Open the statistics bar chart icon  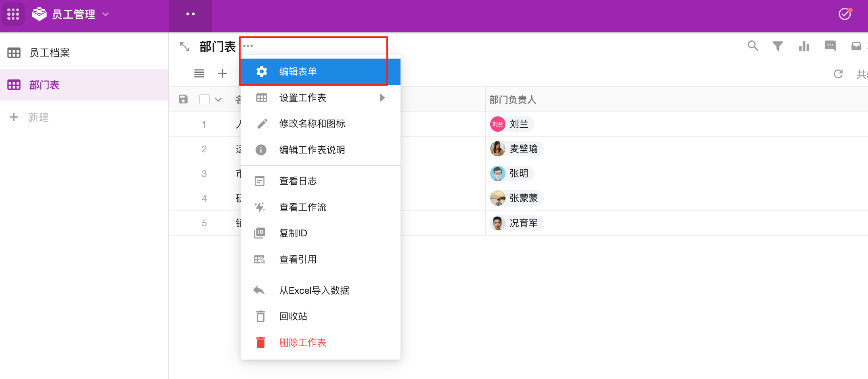click(804, 46)
